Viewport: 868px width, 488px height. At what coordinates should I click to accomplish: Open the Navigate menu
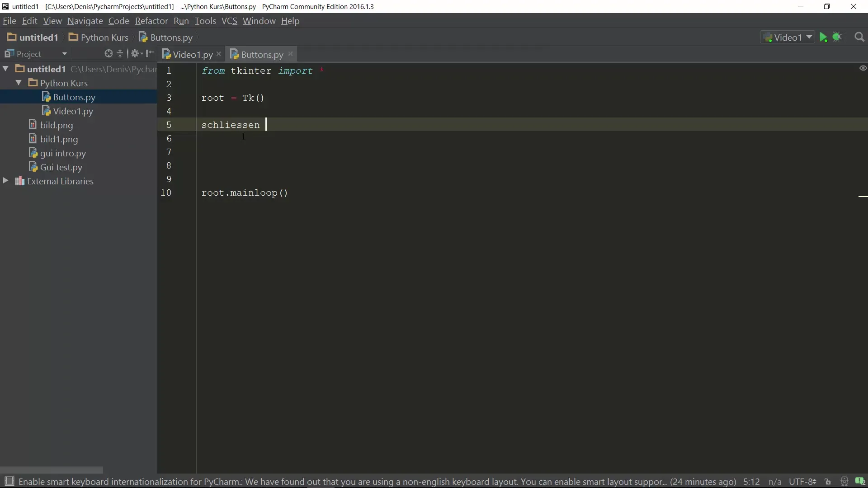click(85, 21)
